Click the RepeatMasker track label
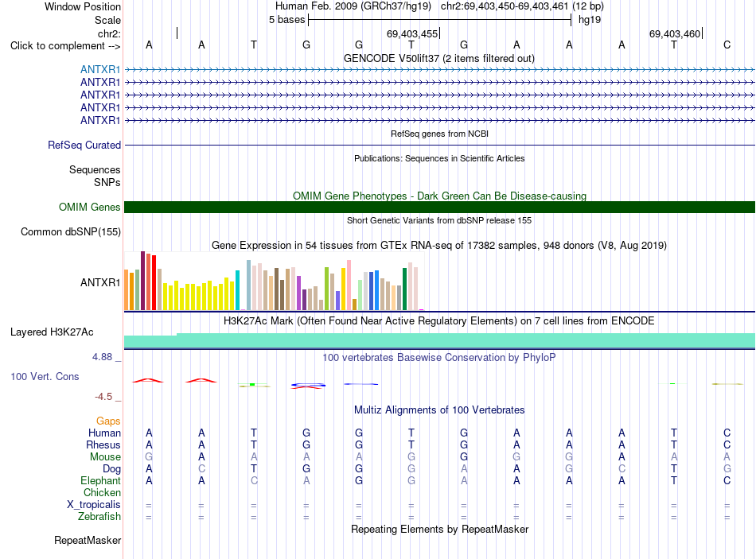Image resolution: width=756 pixels, height=559 pixels. click(x=88, y=540)
